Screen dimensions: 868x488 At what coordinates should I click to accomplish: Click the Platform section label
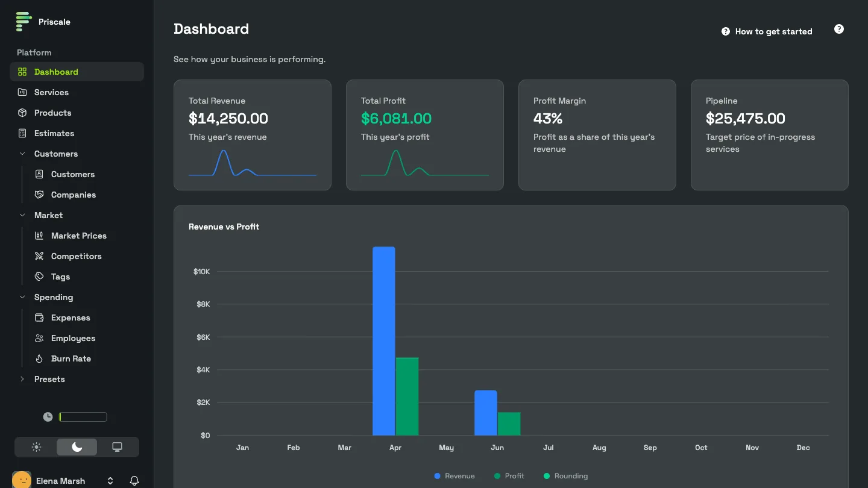[x=34, y=52]
